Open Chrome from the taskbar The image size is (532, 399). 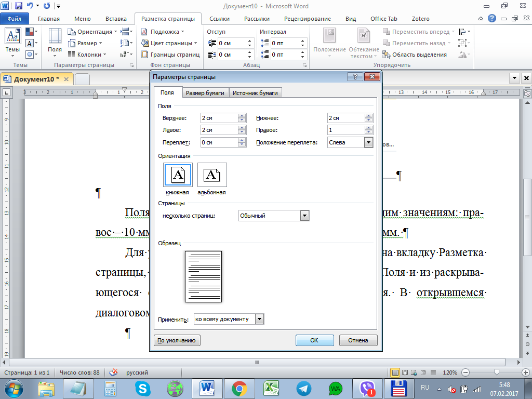tap(240, 389)
